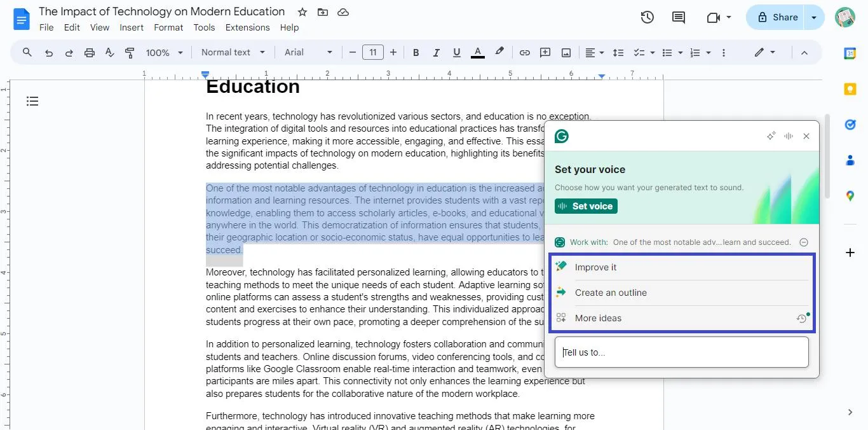The width and height of the screenshot is (868, 430).
Task: Open the Extensions menu
Action: click(247, 27)
